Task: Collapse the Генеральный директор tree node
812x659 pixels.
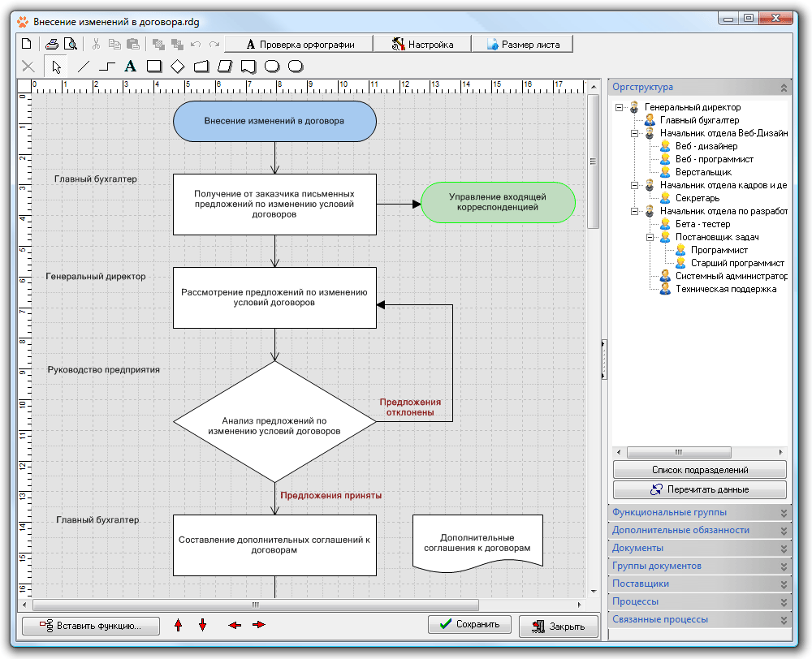Action: click(x=620, y=107)
